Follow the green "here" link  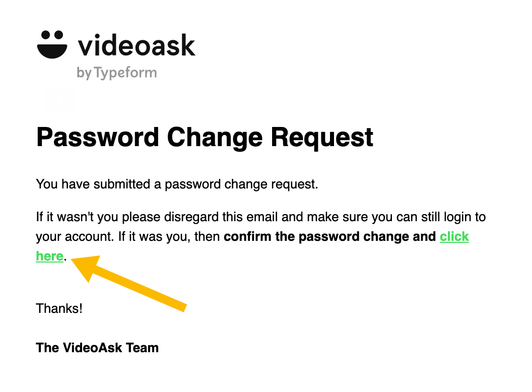[x=49, y=256]
